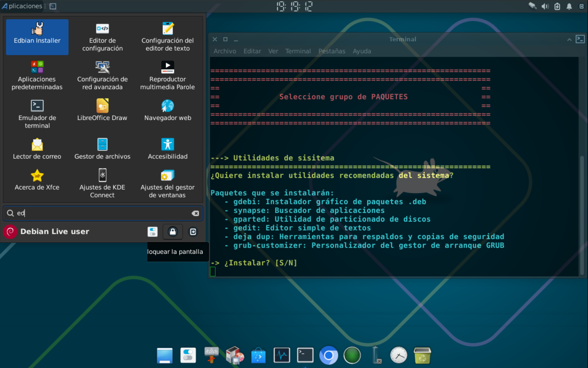Screen dimensions: 588x368
Task: Open Ajustes de KDE Connect
Action: click(102, 183)
